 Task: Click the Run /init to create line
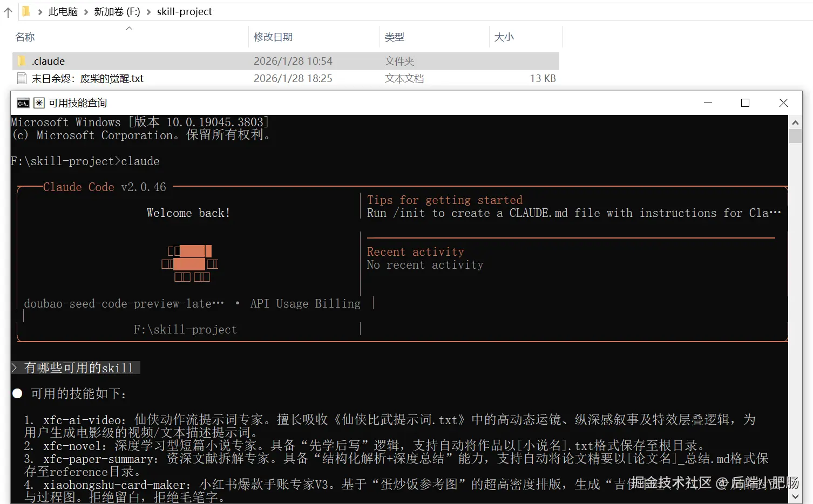click(x=574, y=213)
